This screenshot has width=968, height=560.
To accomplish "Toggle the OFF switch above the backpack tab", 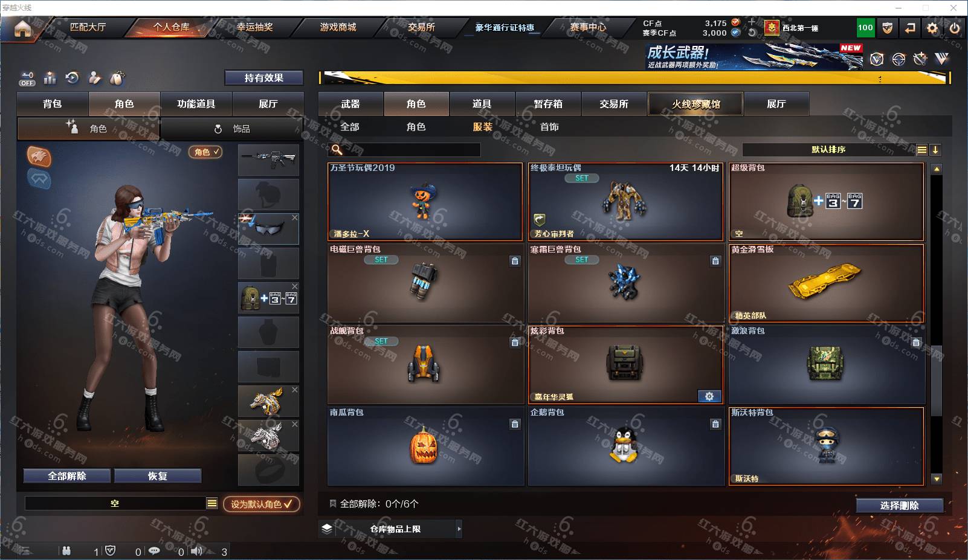I will 27,79.
